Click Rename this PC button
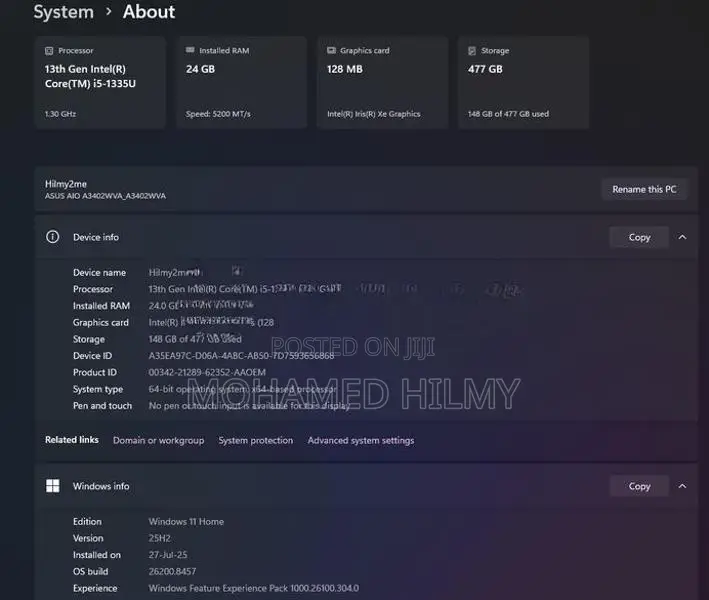 (x=644, y=189)
